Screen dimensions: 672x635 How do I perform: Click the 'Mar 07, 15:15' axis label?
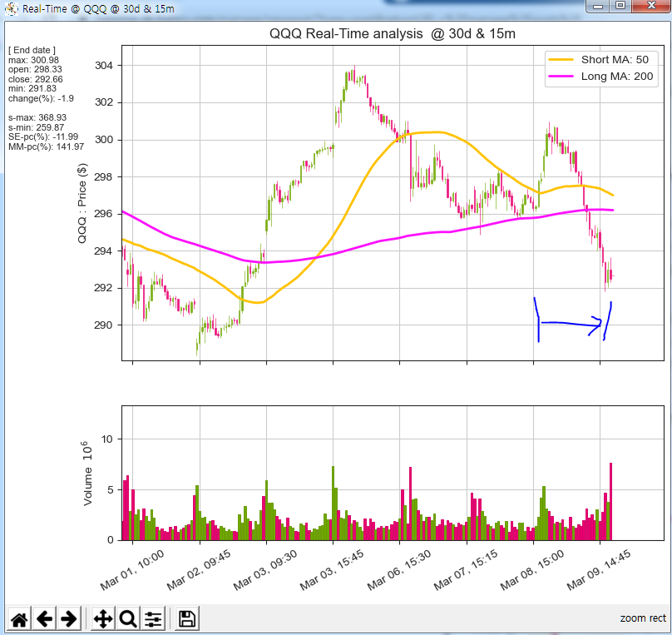[x=466, y=570]
